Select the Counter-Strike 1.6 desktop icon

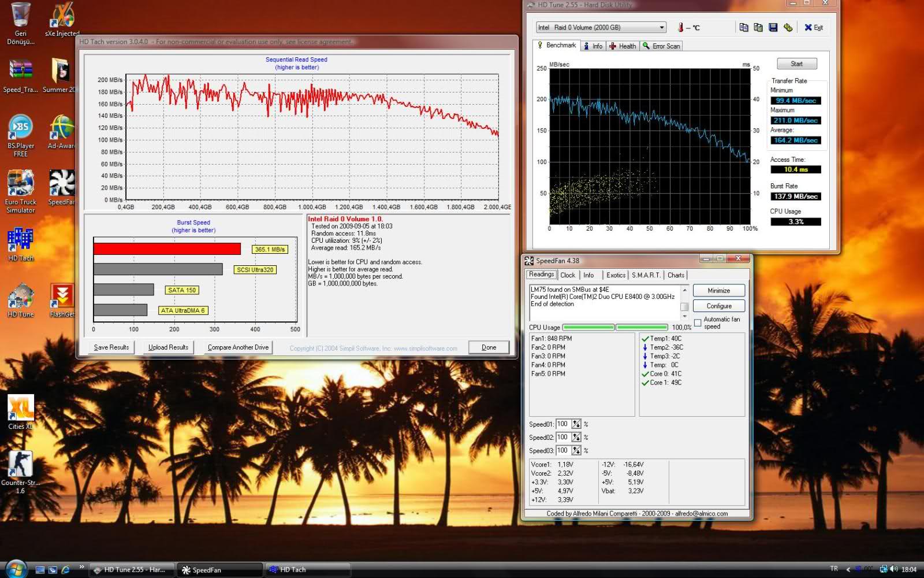click(x=21, y=472)
